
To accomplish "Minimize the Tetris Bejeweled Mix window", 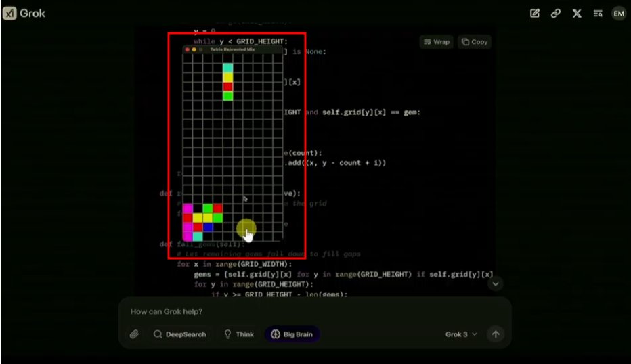I will point(194,49).
